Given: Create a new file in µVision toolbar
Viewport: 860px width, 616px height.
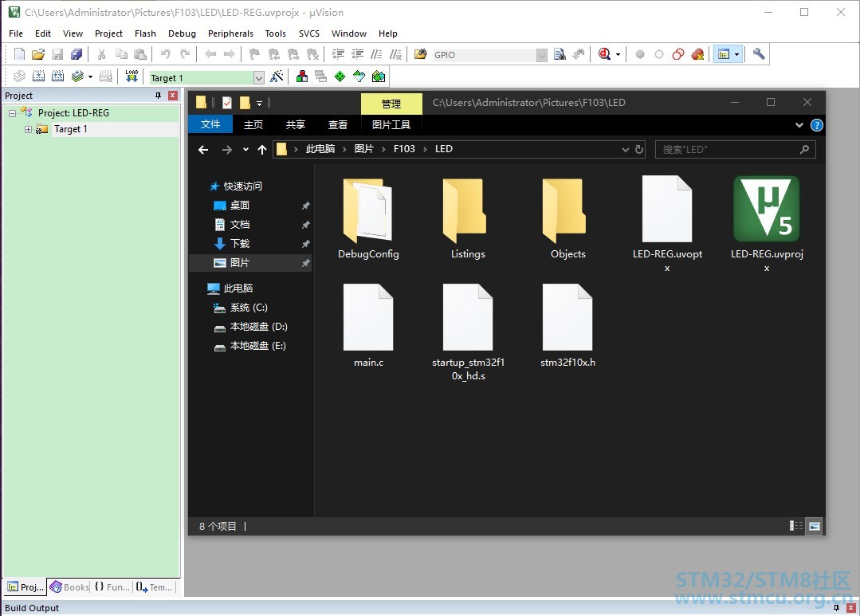Looking at the screenshot, I should tap(19, 54).
